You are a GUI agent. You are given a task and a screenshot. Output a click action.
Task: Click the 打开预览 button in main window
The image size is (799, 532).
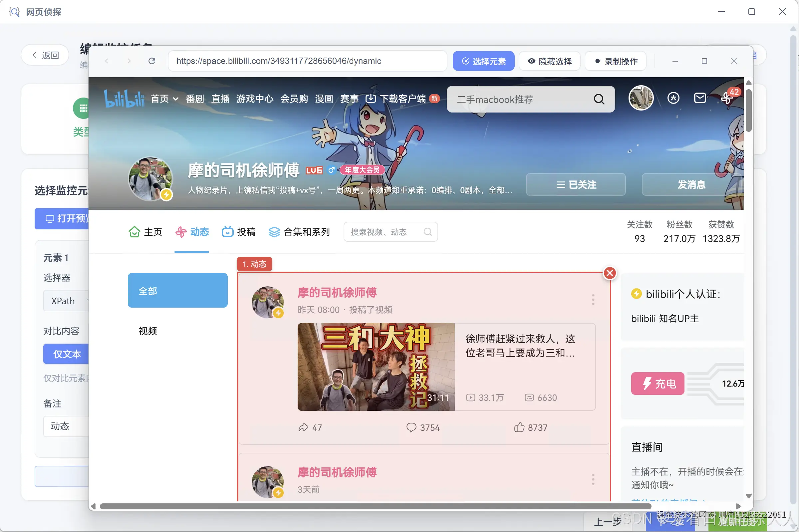point(62,218)
